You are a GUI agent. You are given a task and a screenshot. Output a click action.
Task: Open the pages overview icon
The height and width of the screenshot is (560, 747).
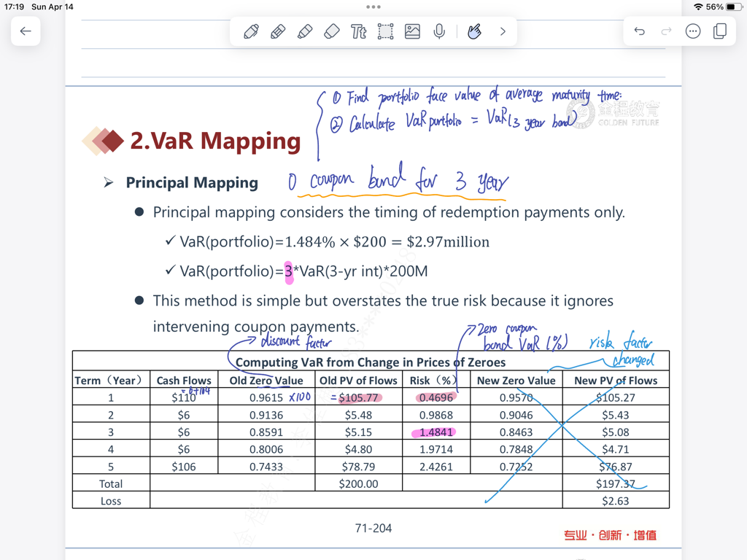[x=720, y=31]
